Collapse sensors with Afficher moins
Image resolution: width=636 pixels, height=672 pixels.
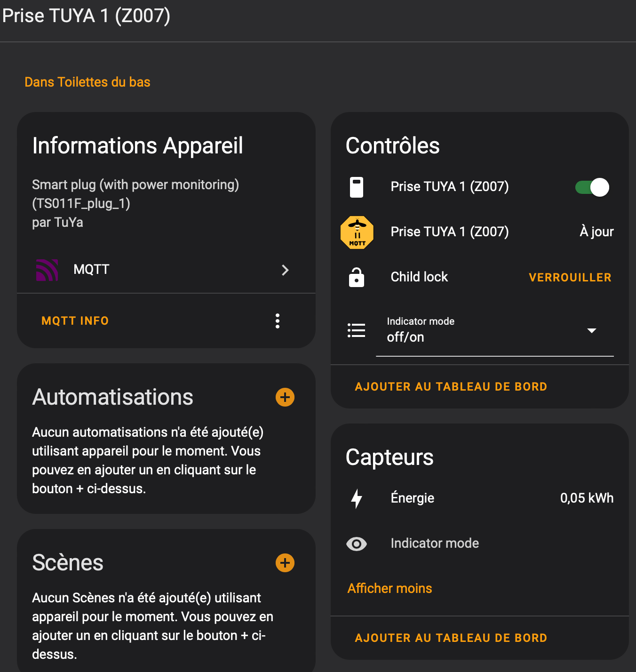coord(390,588)
